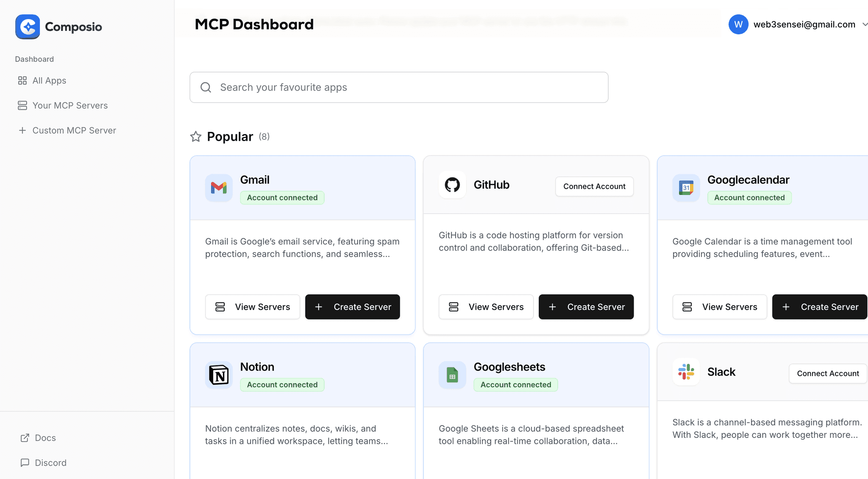Click the Your MCP Servers server icon

click(x=22, y=105)
